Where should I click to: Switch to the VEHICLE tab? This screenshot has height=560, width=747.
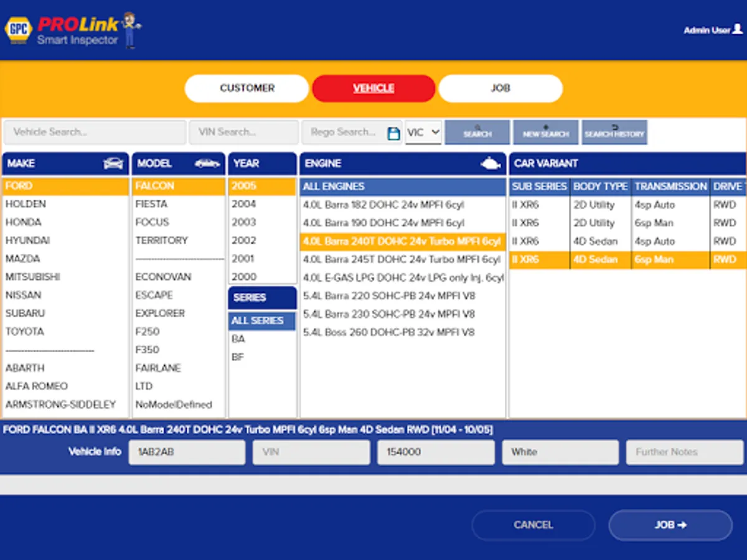click(x=374, y=88)
